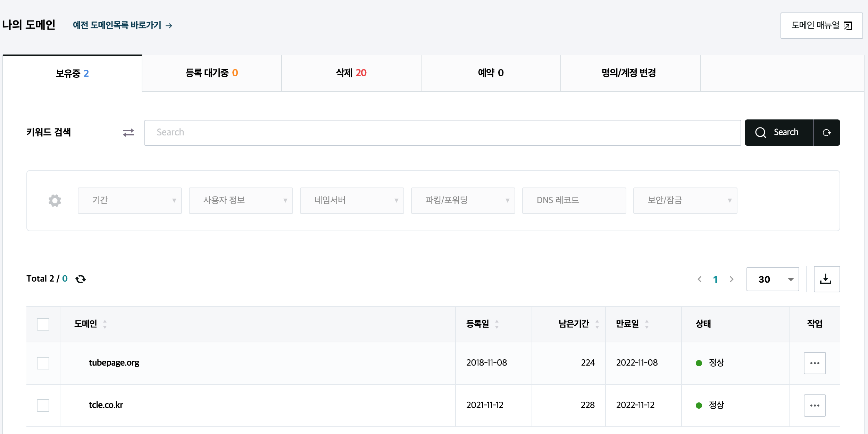This screenshot has height=434, width=868.
Task: Go to next page arrow
Action: pos(732,279)
